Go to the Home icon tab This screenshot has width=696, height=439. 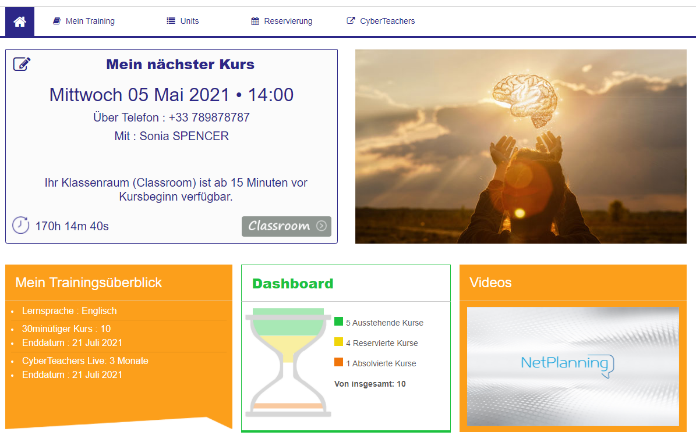tap(20, 21)
